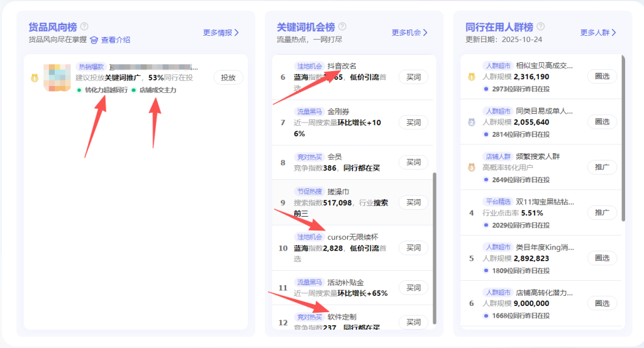
Task: Click 节促热搜 tag
Action: pos(309,192)
